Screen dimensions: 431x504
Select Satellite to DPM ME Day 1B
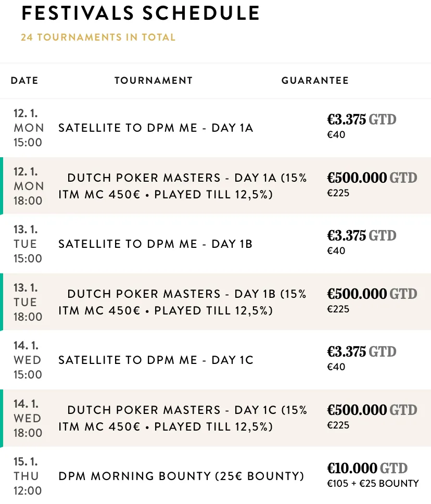(x=155, y=244)
